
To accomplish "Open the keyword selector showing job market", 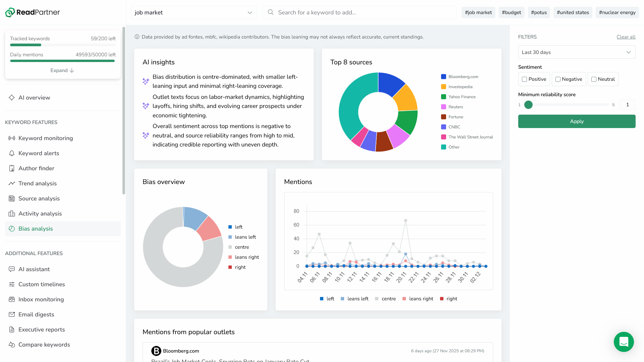I will (194, 12).
